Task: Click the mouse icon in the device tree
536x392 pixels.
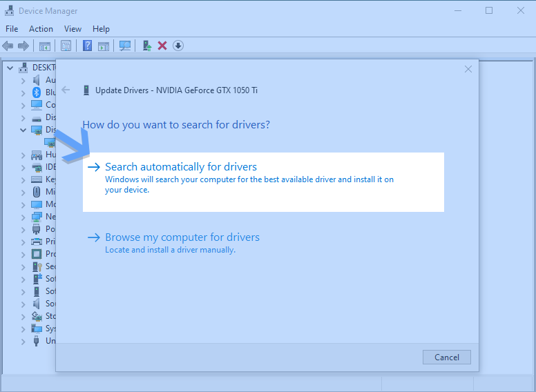Action: click(37, 192)
